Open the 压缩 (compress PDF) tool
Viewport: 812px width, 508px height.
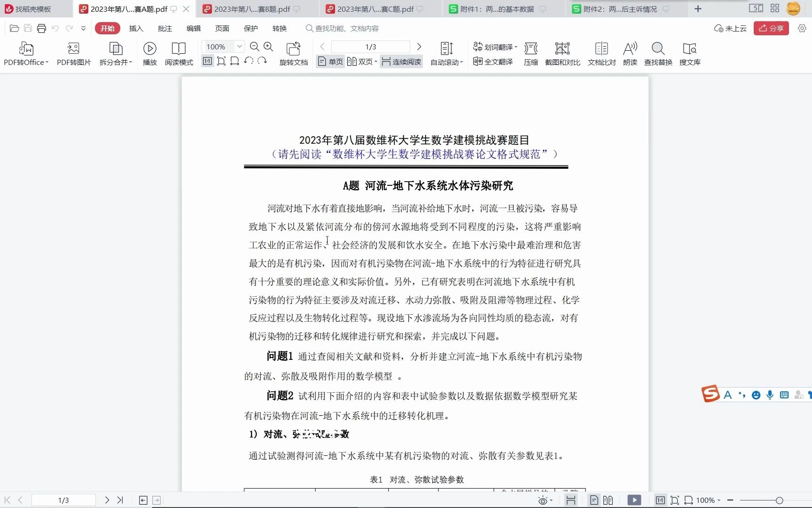click(531, 53)
